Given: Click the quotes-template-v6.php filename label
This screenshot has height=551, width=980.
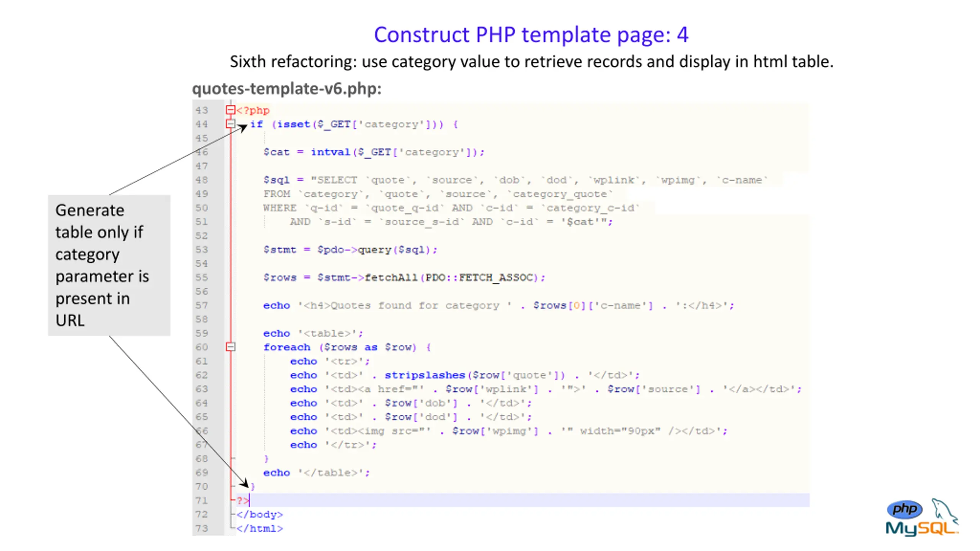Looking at the screenshot, I should point(286,89).
